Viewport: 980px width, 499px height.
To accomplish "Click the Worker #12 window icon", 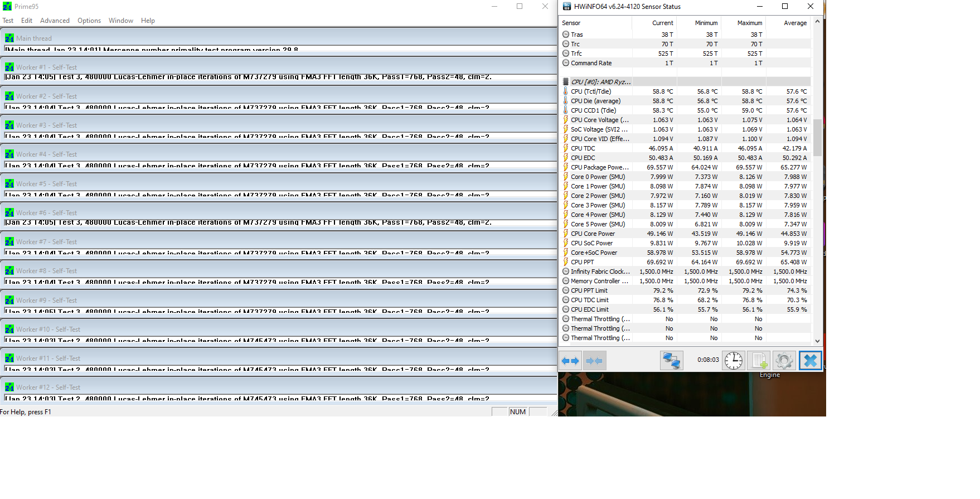I will coord(9,387).
